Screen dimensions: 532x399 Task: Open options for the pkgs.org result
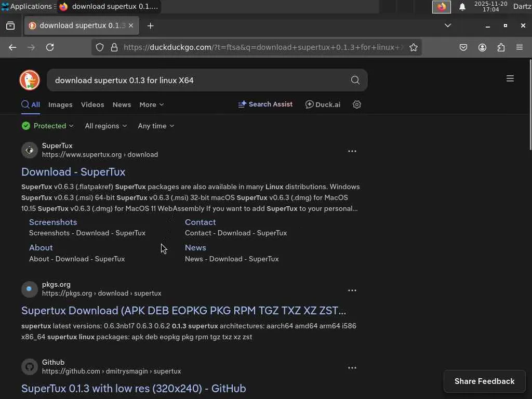352,290
